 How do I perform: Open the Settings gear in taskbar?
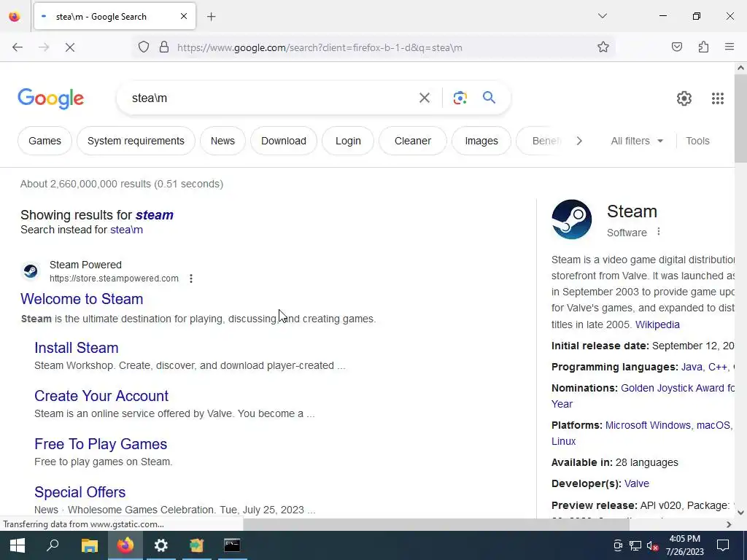tap(161, 545)
